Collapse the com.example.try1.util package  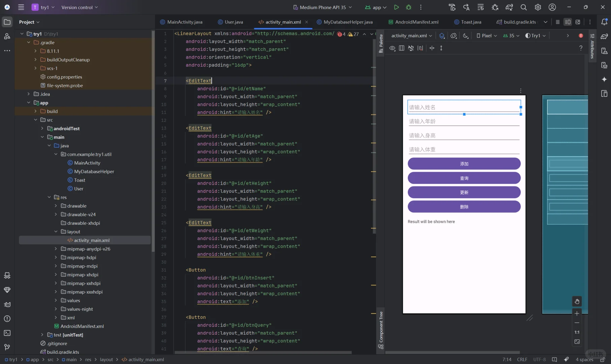[x=56, y=154]
